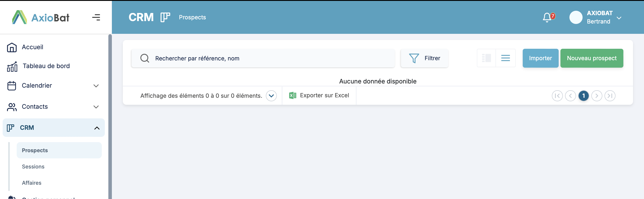Collapse sidebar using the hamburger menu icon
This screenshot has height=199, width=644.
click(96, 17)
